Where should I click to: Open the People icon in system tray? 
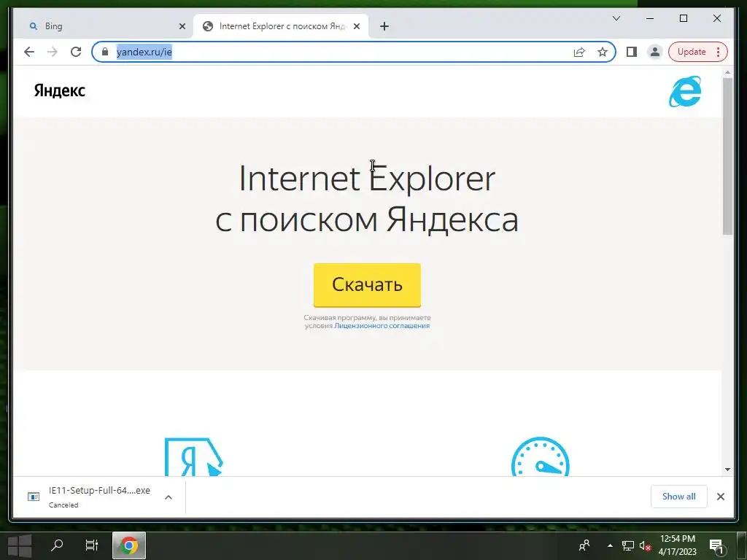[x=584, y=545]
